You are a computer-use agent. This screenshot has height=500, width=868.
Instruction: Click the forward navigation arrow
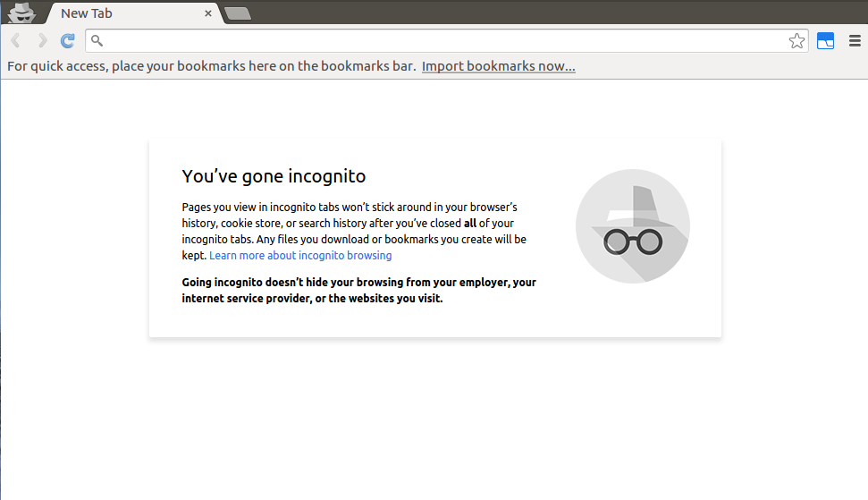click(42, 40)
